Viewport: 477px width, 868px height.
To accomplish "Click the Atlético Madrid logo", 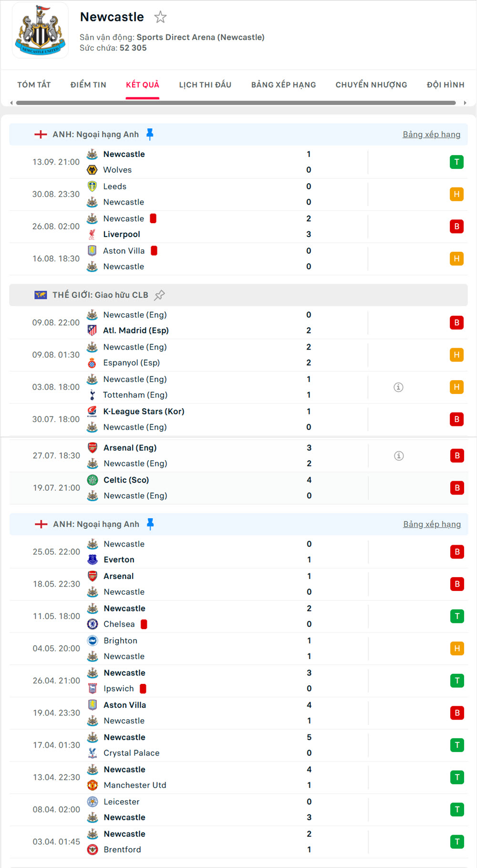I will (93, 330).
